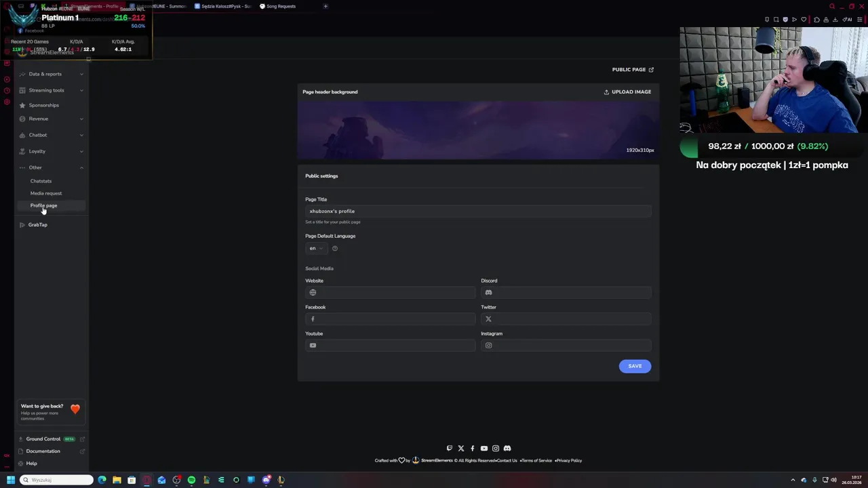Open Spotify from the taskbar
This screenshot has height=488, width=868.
click(x=191, y=480)
